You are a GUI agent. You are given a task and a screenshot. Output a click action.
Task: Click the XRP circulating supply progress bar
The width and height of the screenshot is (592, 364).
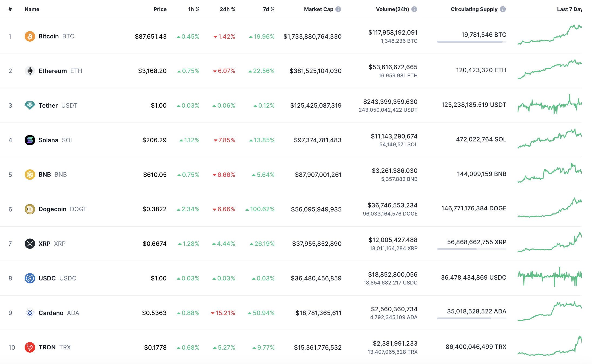[x=472, y=249]
